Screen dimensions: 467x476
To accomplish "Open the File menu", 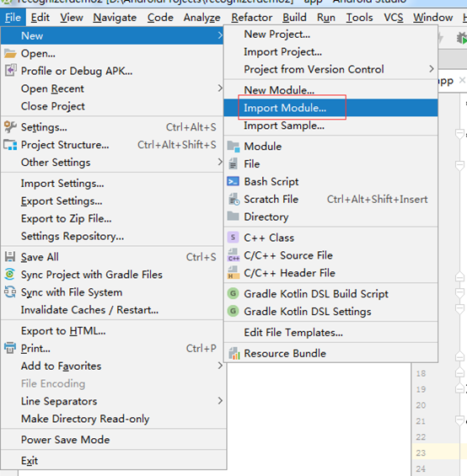I will (x=13, y=18).
